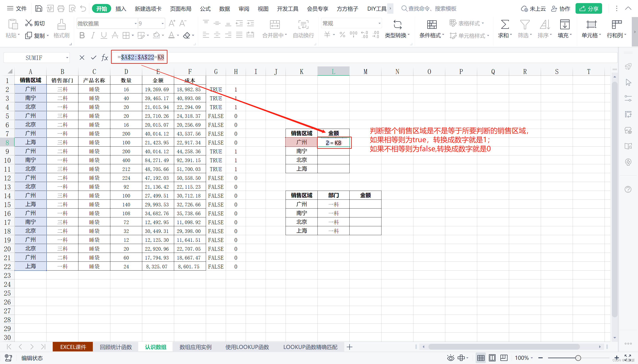Click the zoom slider handle

click(x=578, y=358)
